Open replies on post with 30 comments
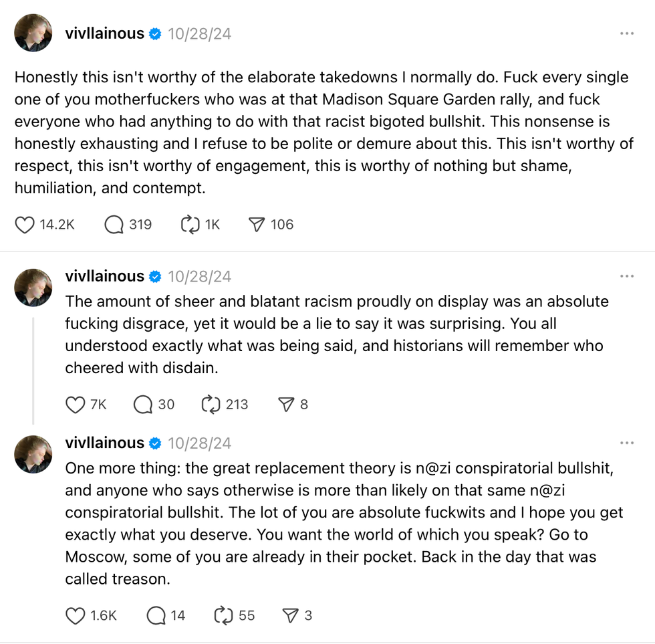 [x=143, y=405]
